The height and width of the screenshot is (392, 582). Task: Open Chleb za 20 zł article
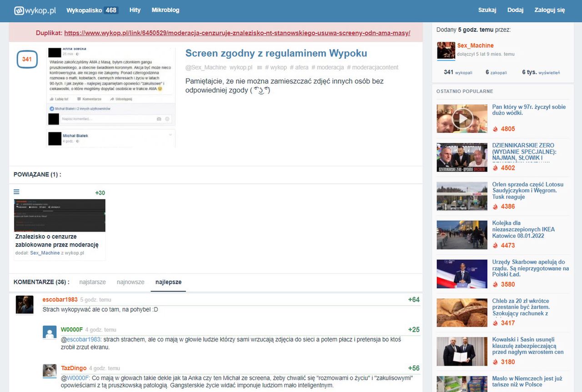tap(521, 307)
